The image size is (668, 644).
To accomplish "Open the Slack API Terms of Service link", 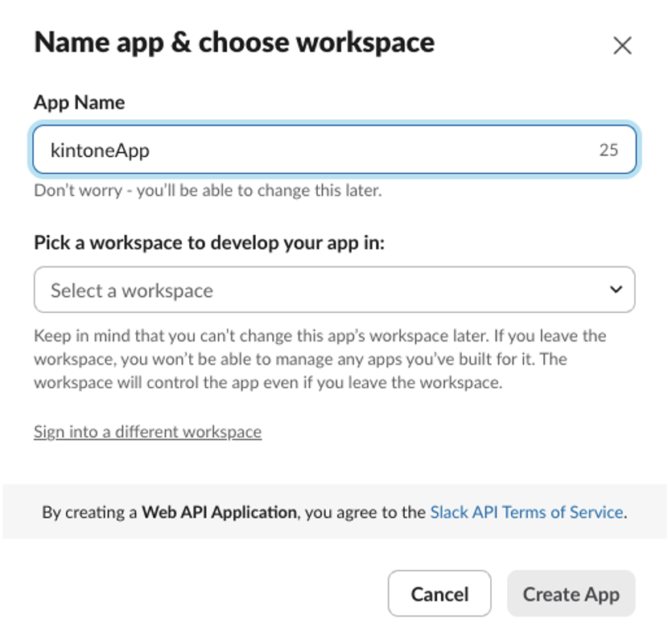I will click(526, 512).
